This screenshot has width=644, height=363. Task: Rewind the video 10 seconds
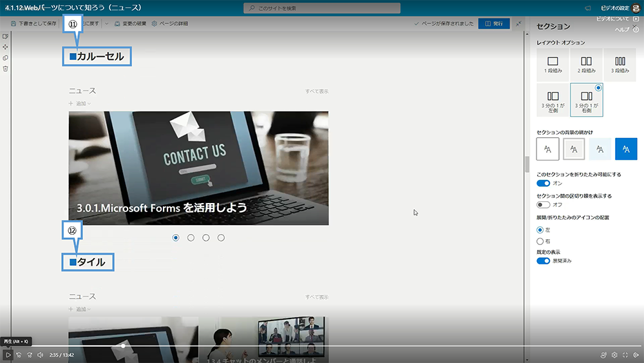(19, 355)
